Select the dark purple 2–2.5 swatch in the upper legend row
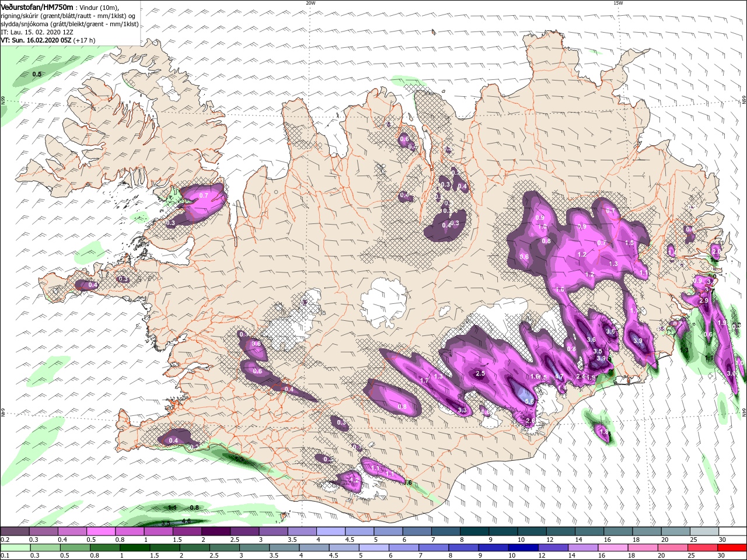The height and width of the screenshot is (560, 747). pyautogui.click(x=215, y=531)
